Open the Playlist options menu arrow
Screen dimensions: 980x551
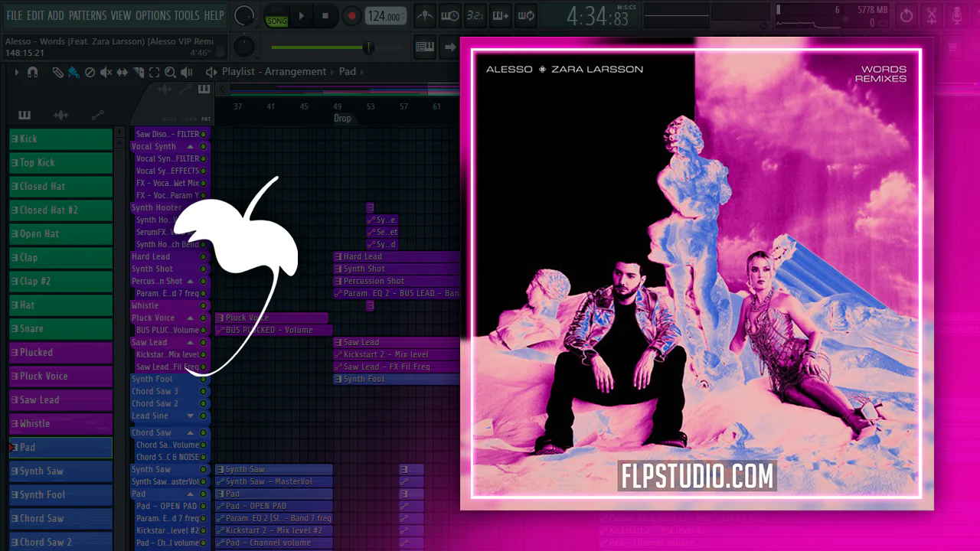pyautogui.click(x=16, y=72)
